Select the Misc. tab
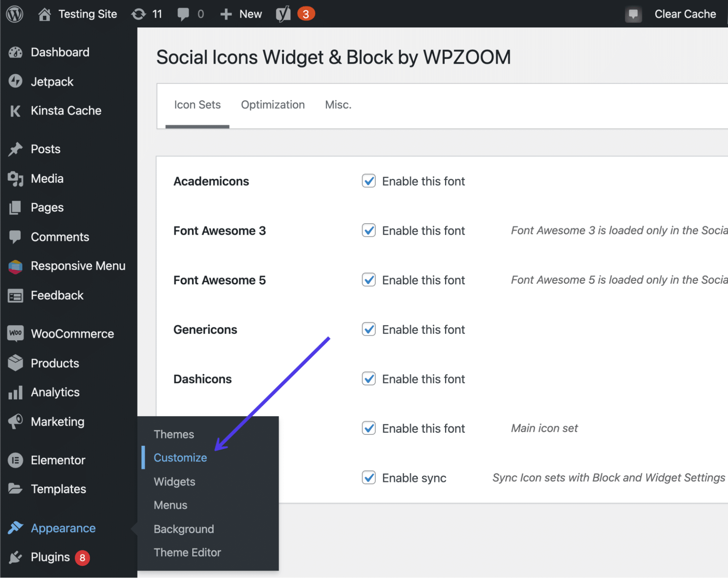This screenshot has height=578, width=728. point(339,105)
